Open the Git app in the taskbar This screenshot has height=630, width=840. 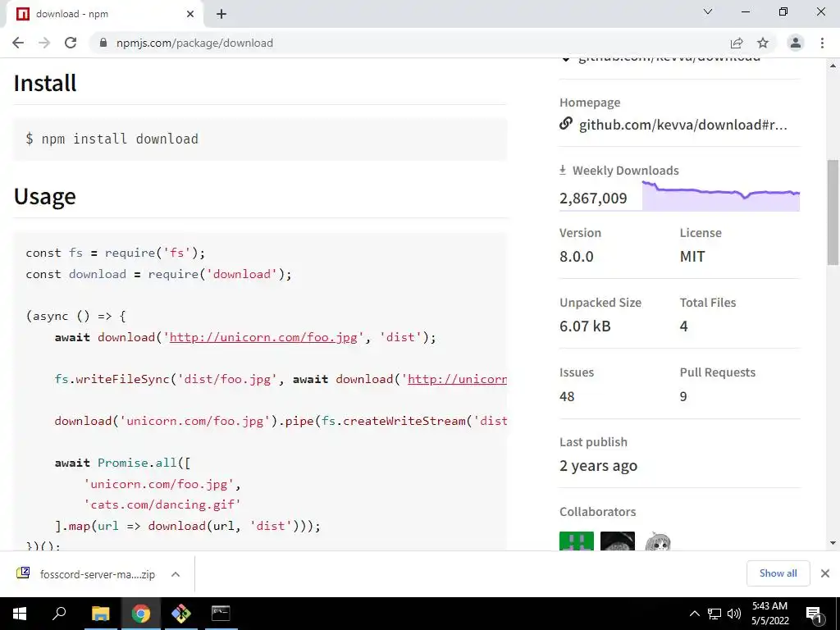pyautogui.click(x=180, y=614)
